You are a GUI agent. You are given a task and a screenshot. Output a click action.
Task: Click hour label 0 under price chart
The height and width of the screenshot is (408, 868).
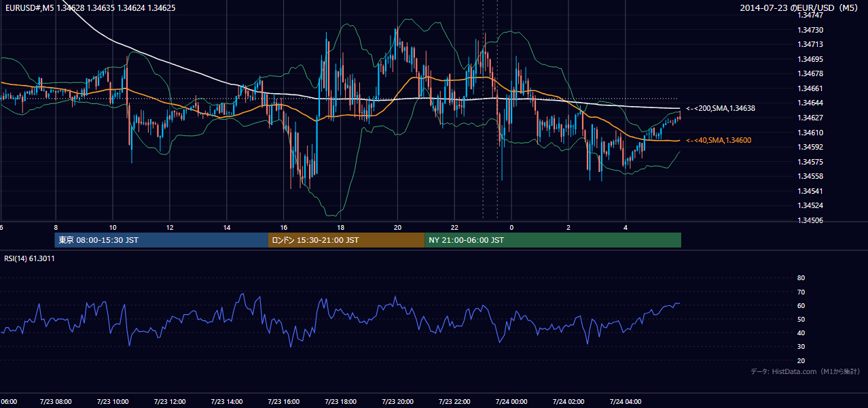(x=512, y=227)
